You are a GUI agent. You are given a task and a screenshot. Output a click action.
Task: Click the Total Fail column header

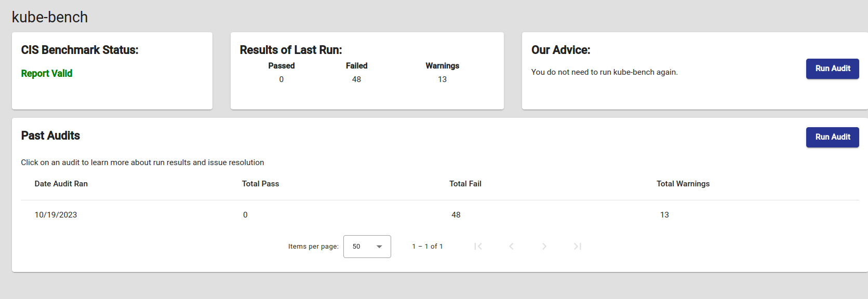[x=465, y=184]
